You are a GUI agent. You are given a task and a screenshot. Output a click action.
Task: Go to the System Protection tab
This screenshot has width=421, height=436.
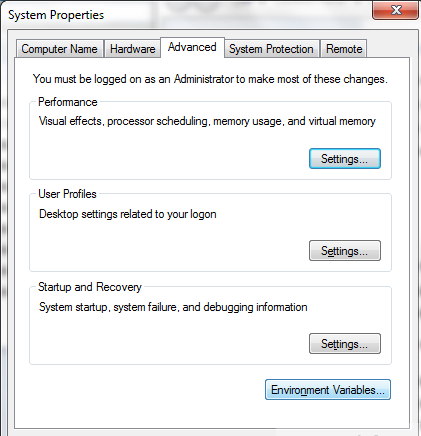point(271,49)
